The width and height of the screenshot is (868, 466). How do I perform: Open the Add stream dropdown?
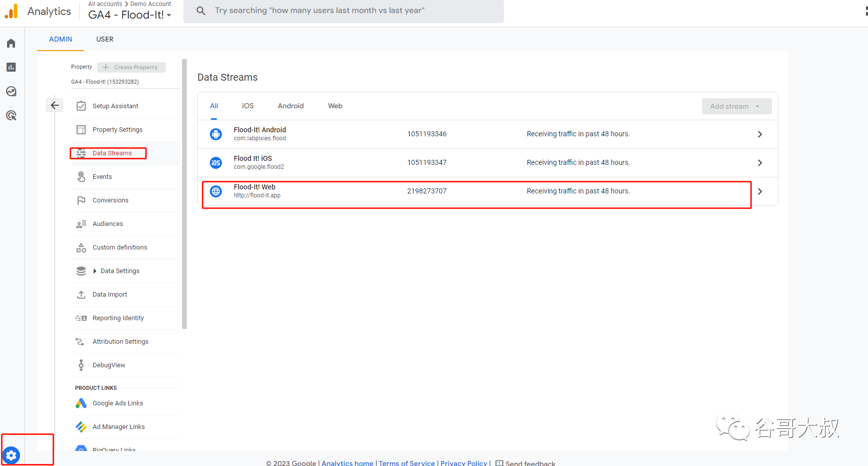pos(736,106)
